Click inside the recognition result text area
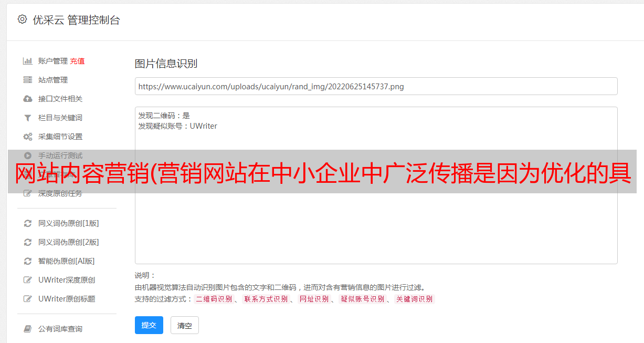This screenshot has height=343, width=644. pos(376,185)
